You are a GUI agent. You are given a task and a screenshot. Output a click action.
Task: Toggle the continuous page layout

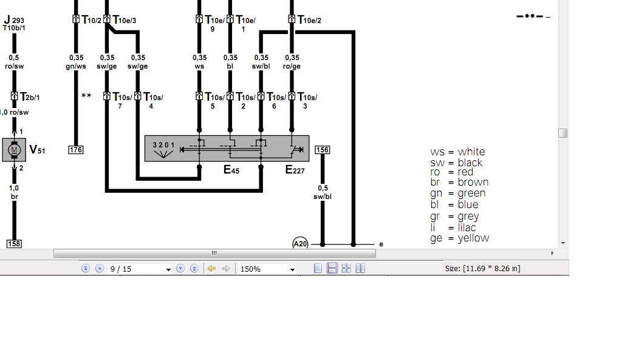[332, 269]
